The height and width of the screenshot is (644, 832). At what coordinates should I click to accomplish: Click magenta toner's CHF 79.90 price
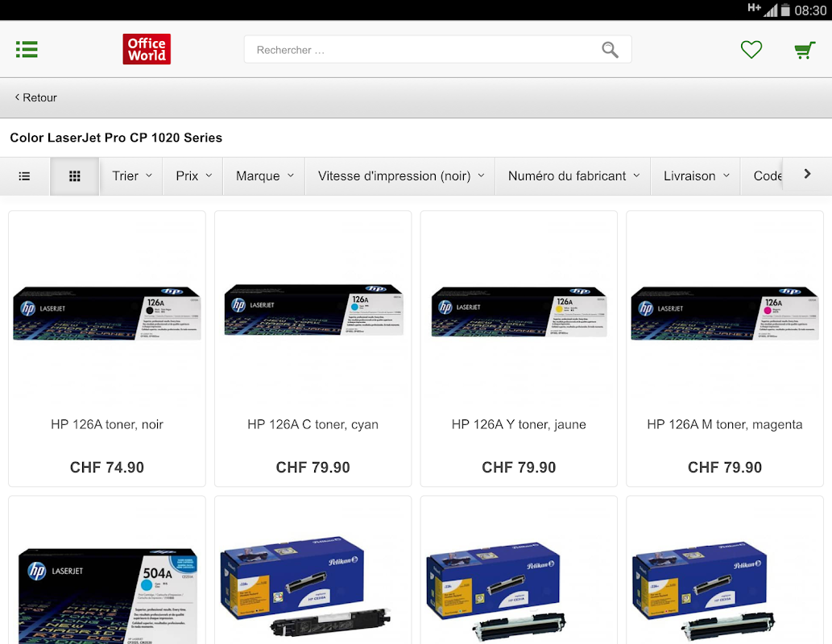[x=725, y=468]
